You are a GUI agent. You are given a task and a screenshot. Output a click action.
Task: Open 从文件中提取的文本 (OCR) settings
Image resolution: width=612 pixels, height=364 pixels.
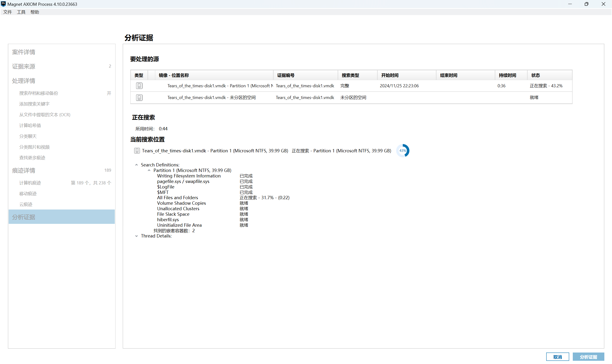coord(45,115)
